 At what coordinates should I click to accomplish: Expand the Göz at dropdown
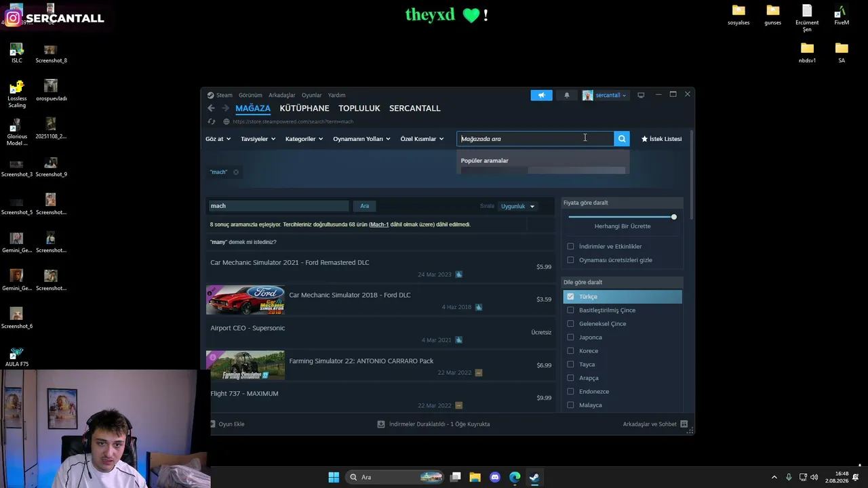coord(218,139)
